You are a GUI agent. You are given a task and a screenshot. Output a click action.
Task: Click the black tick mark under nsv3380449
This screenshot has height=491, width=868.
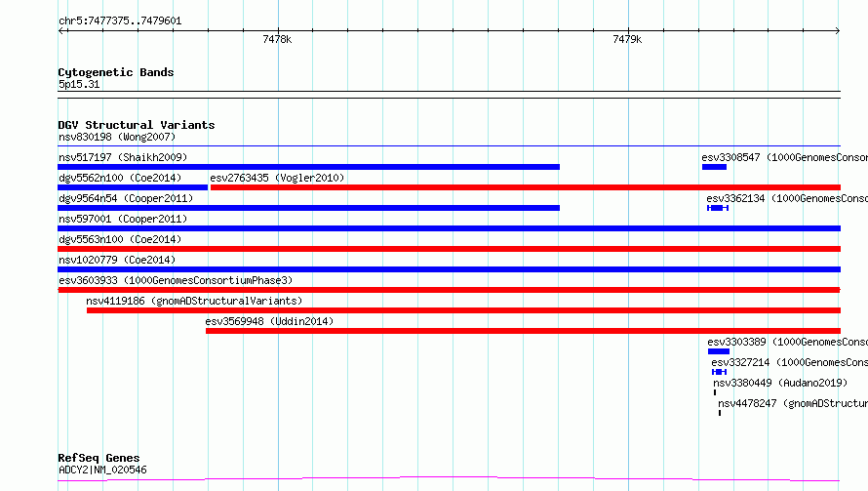click(x=715, y=392)
